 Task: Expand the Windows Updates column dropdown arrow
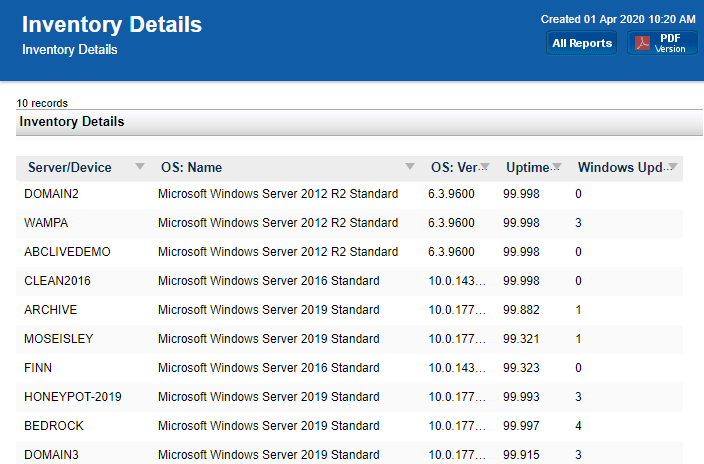[673, 167]
